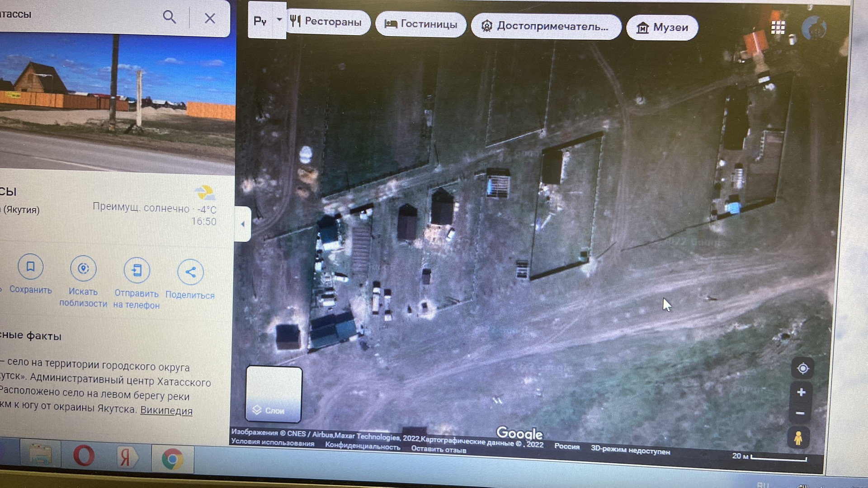Click the account profile avatar

click(x=814, y=28)
